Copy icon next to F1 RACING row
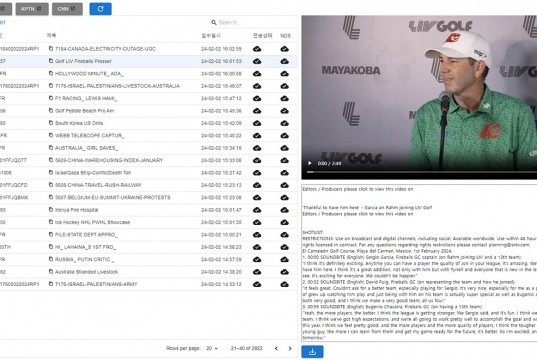This screenshot has width=537, height=360. (51, 98)
